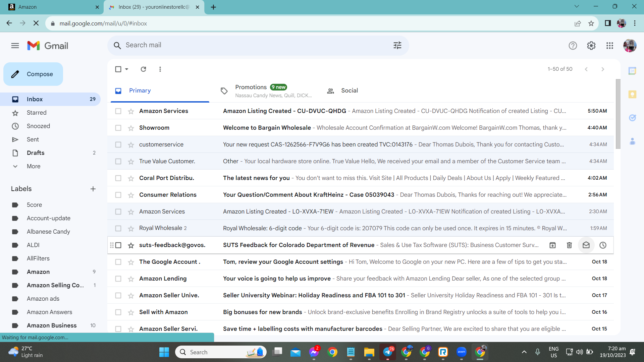Tick the Amazon Lending email checkbox
This screenshot has height=362, width=644.
(x=118, y=279)
